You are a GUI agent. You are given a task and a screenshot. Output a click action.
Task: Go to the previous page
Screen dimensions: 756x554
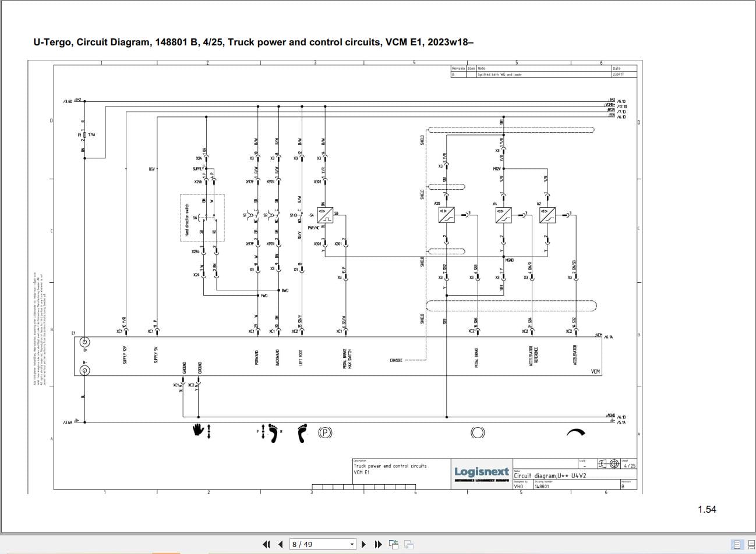(281, 544)
